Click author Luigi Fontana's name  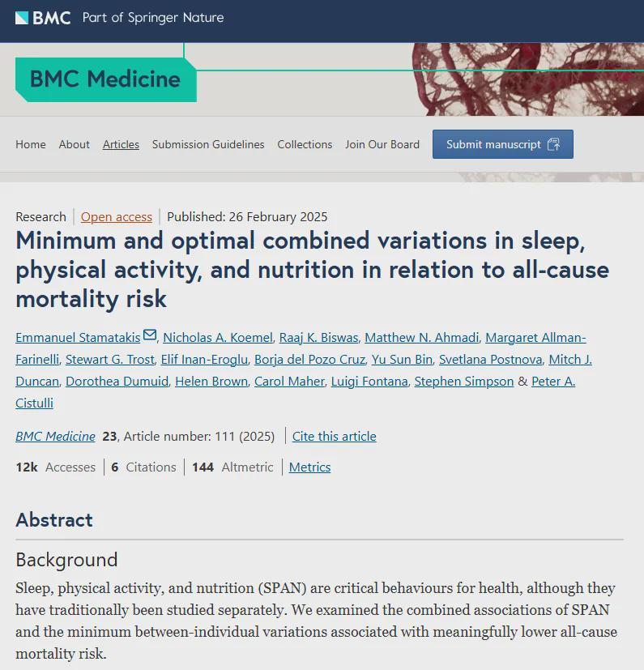click(369, 382)
